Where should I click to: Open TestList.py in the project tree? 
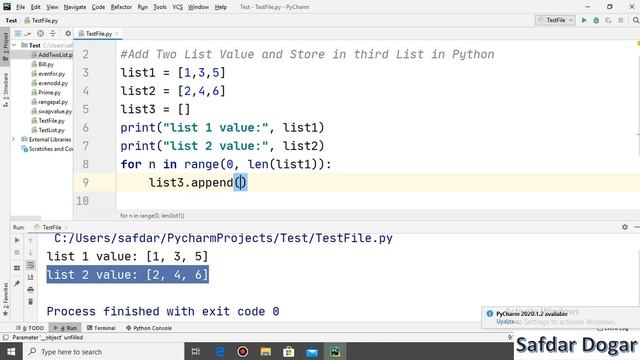coord(48,130)
